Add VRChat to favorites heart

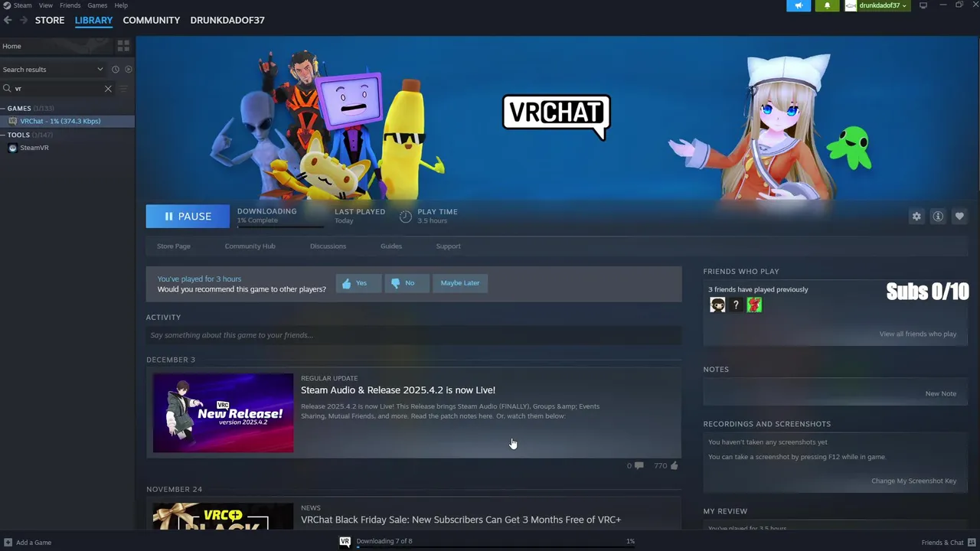click(959, 217)
